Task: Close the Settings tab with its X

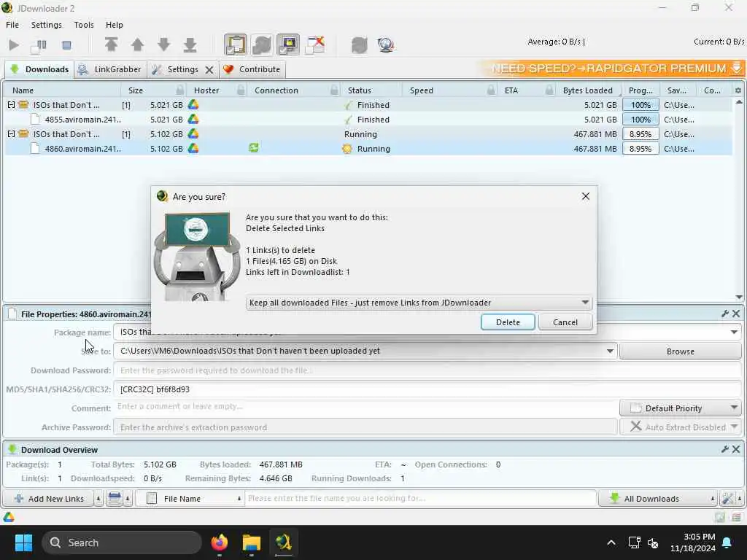Action: (x=209, y=70)
